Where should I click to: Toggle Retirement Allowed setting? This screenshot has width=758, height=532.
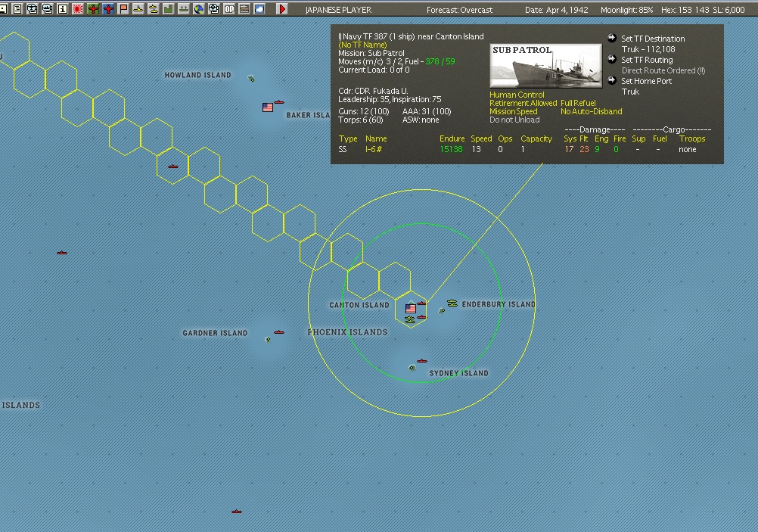tap(523, 103)
